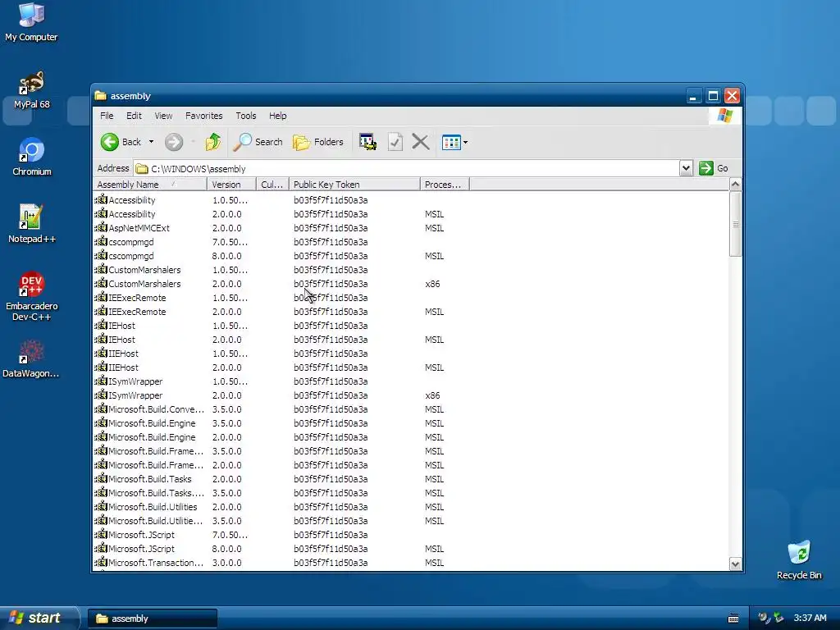Click the address bar path field
The image size is (840, 630).
(x=406, y=169)
